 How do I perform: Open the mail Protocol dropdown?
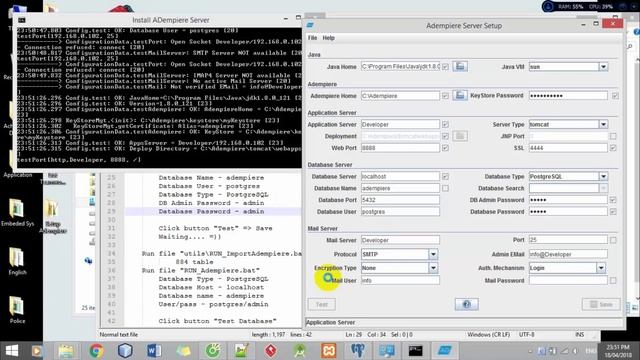[433, 254]
